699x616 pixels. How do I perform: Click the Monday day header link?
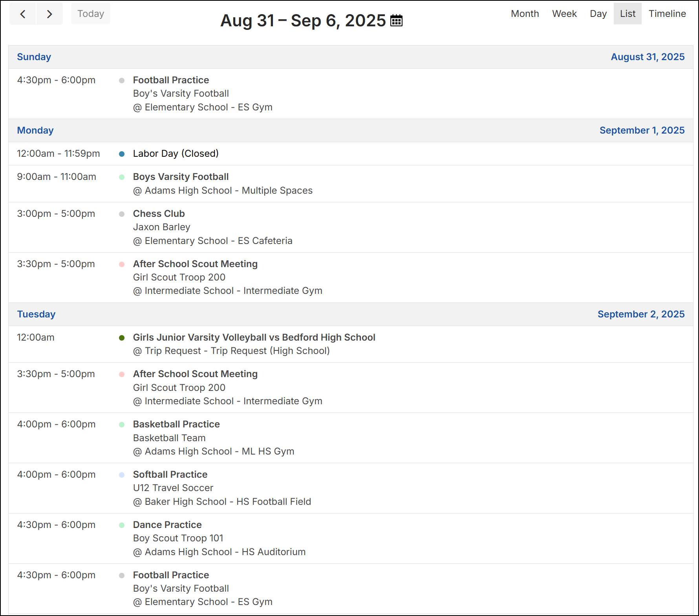(x=35, y=130)
